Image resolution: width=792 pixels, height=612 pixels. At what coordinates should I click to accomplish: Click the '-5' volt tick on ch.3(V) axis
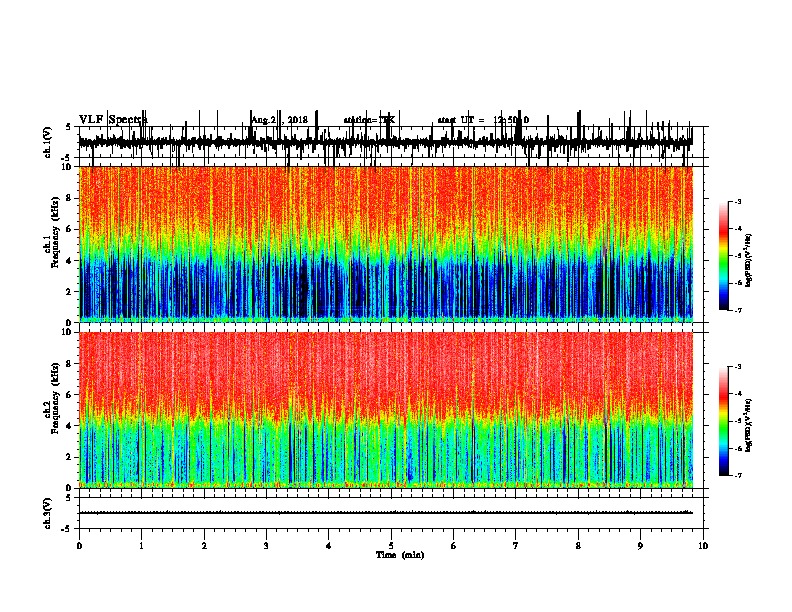click(x=67, y=529)
